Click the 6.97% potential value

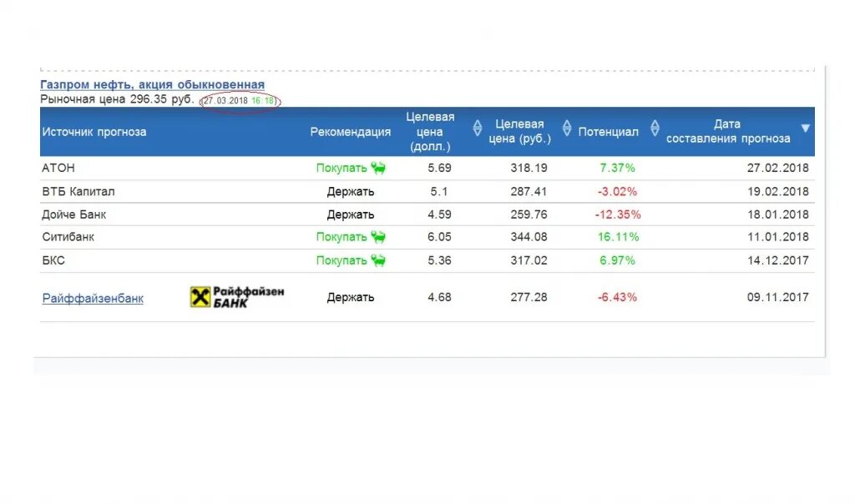pos(617,260)
